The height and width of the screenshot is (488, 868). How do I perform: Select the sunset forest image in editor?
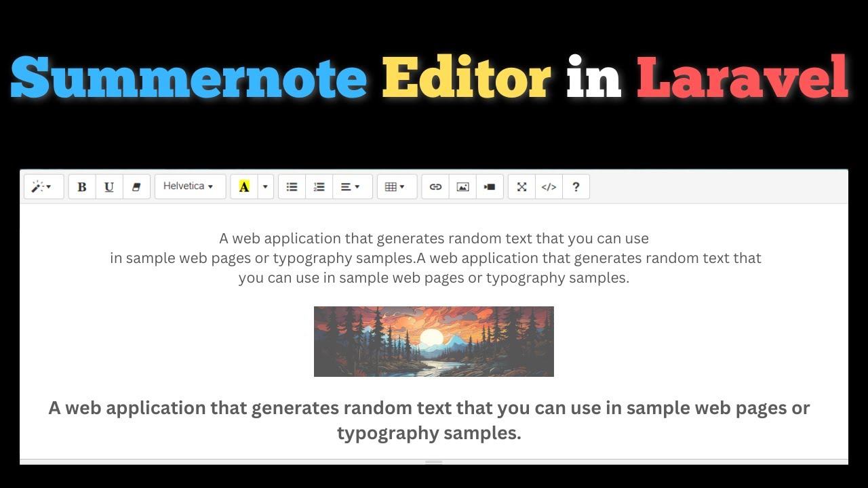434,342
